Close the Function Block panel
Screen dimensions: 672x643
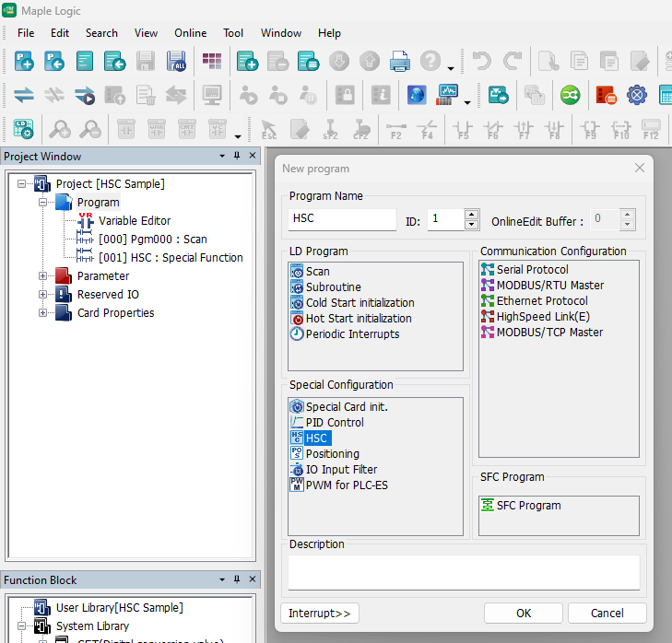pos(253,579)
